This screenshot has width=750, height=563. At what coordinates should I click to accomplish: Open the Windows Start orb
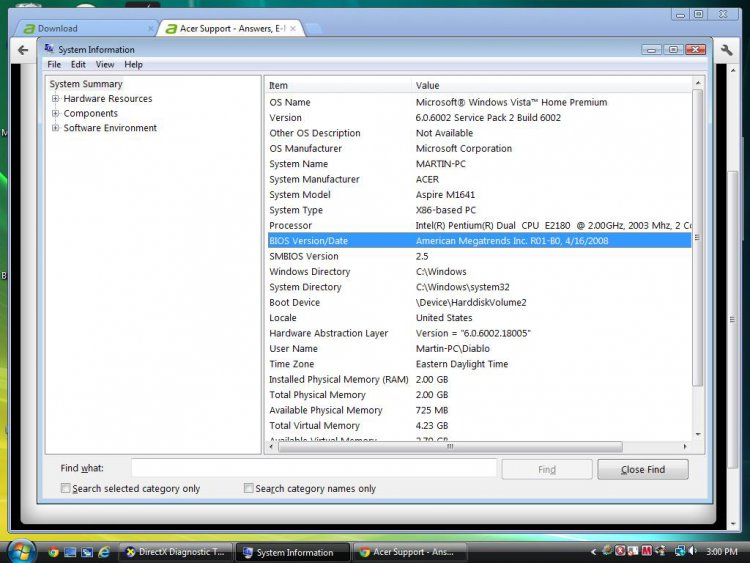click(x=21, y=552)
